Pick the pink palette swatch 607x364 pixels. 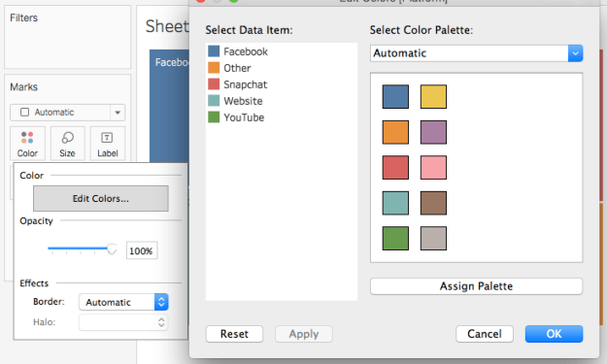point(433,168)
